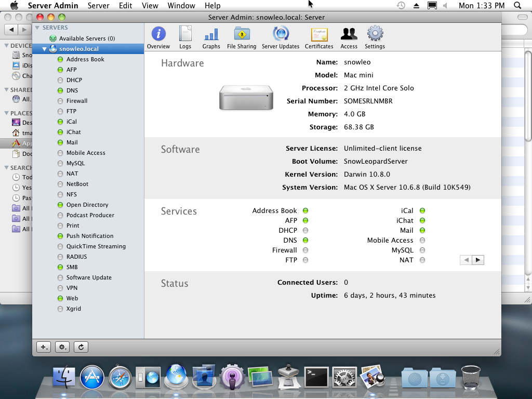532x399 pixels.
Task: Open App Store from the Dock
Action: click(92, 377)
